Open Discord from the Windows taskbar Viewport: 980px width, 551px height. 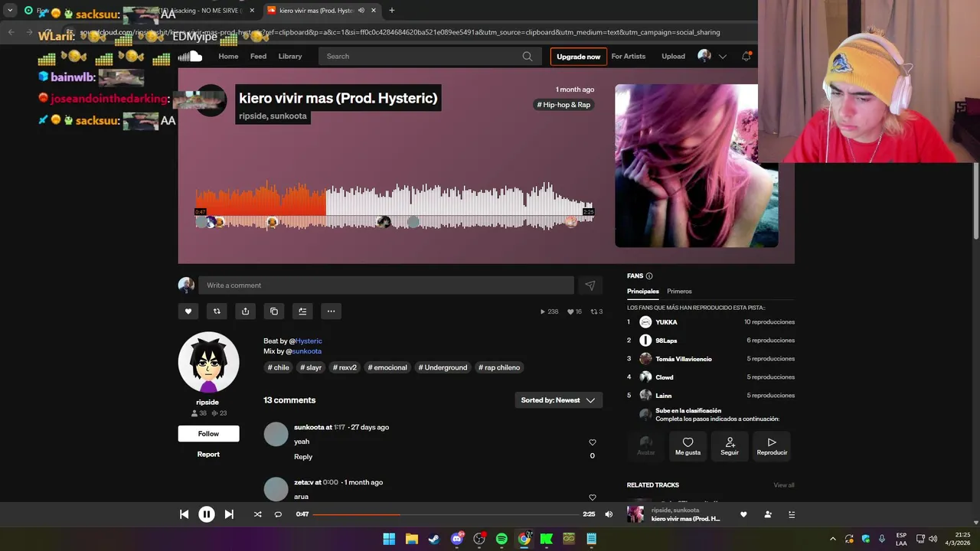[x=457, y=539]
